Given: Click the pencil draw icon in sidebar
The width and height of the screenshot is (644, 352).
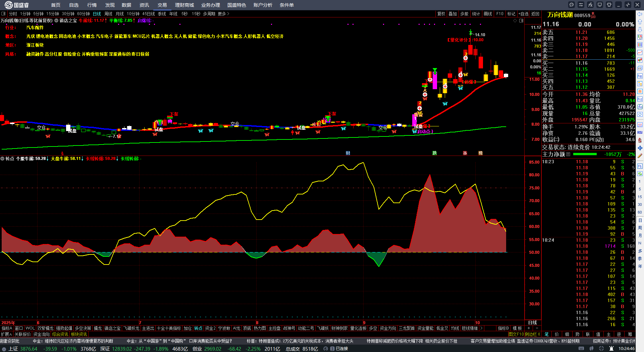Looking at the screenshot, I should pos(640,156).
